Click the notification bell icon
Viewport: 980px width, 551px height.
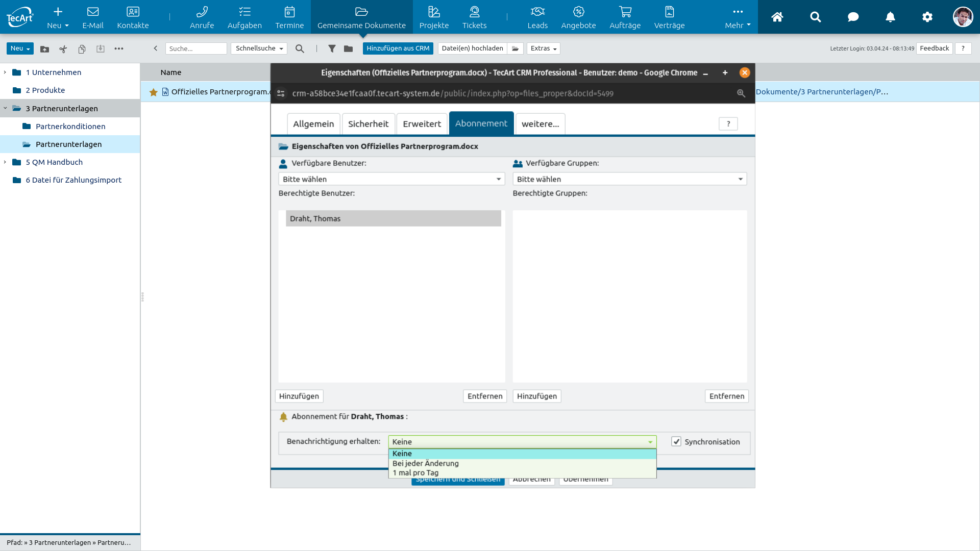coord(890,17)
